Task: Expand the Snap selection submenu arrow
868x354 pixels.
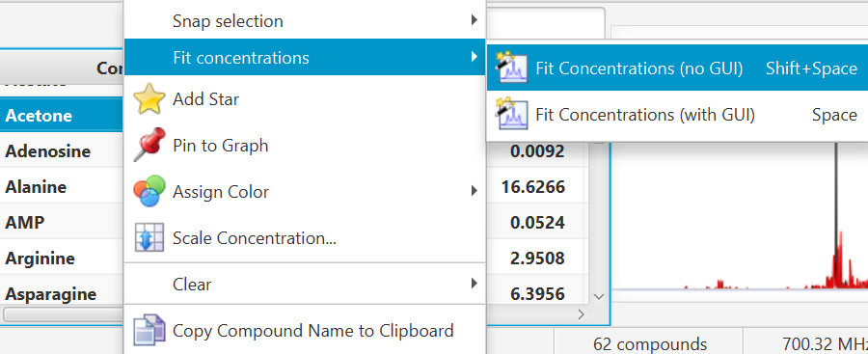Action: [474, 20]
